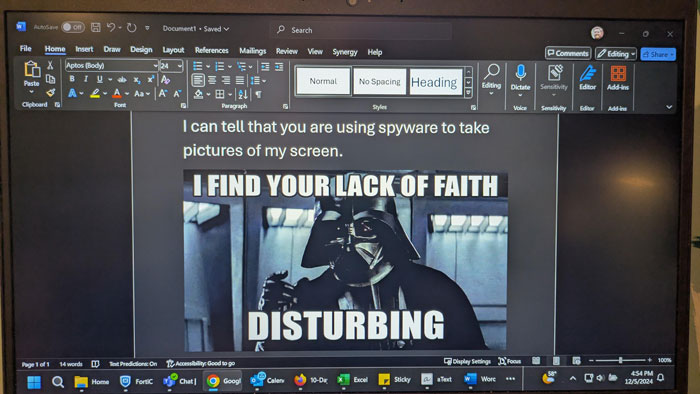Copy selection using the Copy icon
The height and width of the screenshot is (394, 700).
(x=50, y=79)
